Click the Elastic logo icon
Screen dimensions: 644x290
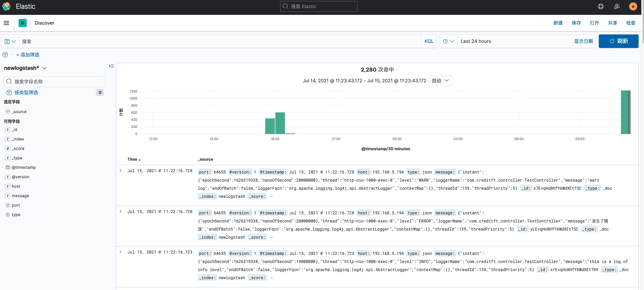tap(6, 6)
